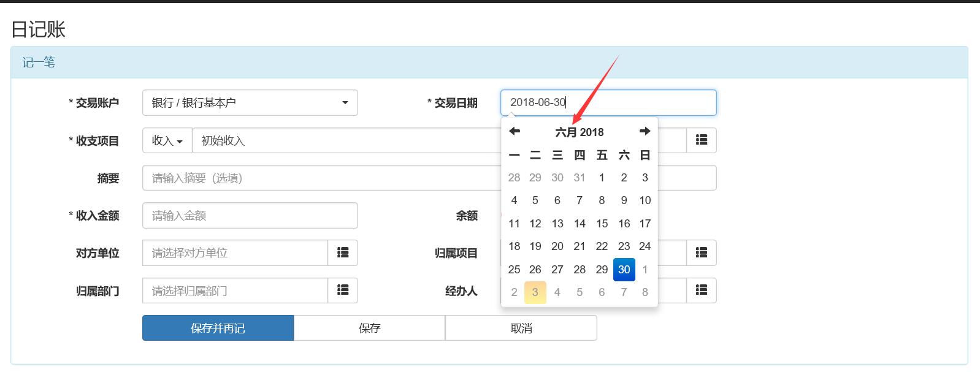
Task: Click the 请选择对方单位 text field
Action: pyautogui.click(x=235, y=252)
